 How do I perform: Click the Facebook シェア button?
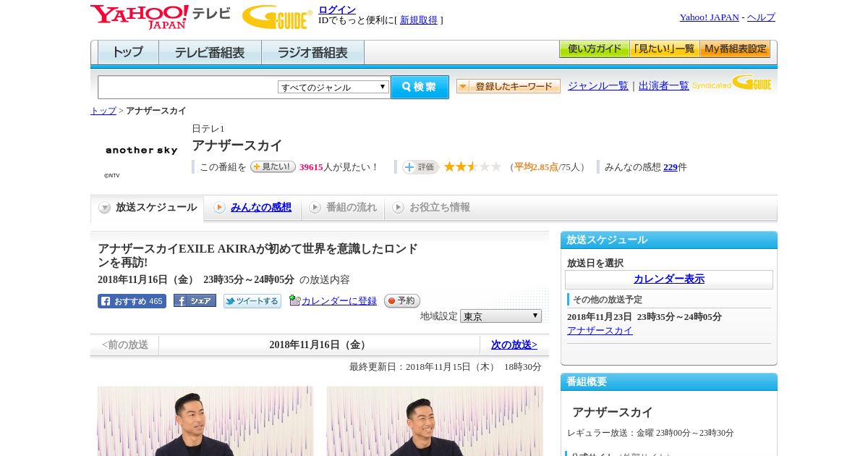point(195,301)
